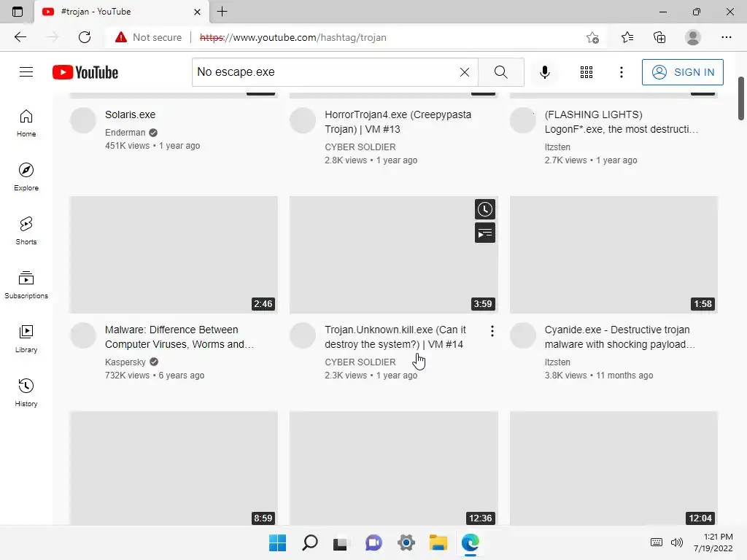Image resolution: width=747 pixels, height=560 pixels.
Task: Clear the search box with X
Action: [465, 72]
